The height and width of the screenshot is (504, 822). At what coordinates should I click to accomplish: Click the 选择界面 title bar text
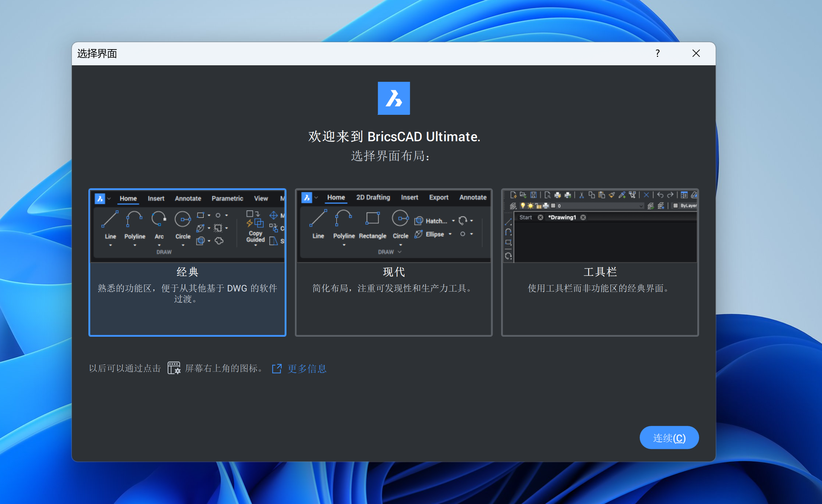(97, 54)
